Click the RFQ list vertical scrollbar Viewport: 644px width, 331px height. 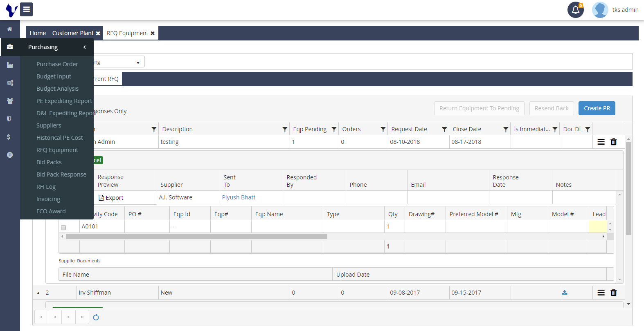pos(629,188)
